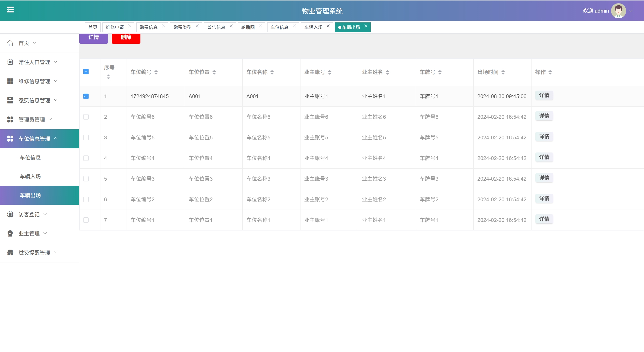Close the 维修申请 tab
The image size is (644, 352).
click(x=130, y=26)
